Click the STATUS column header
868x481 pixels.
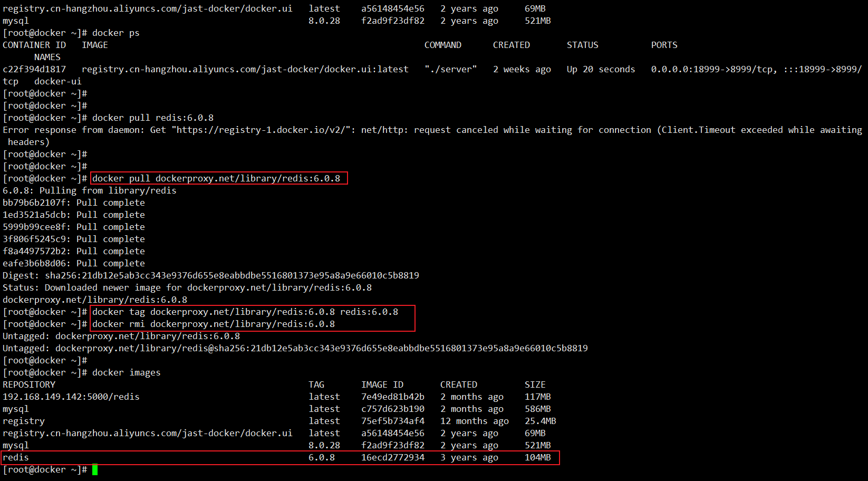pyautogui.click(x=583, y=45)
